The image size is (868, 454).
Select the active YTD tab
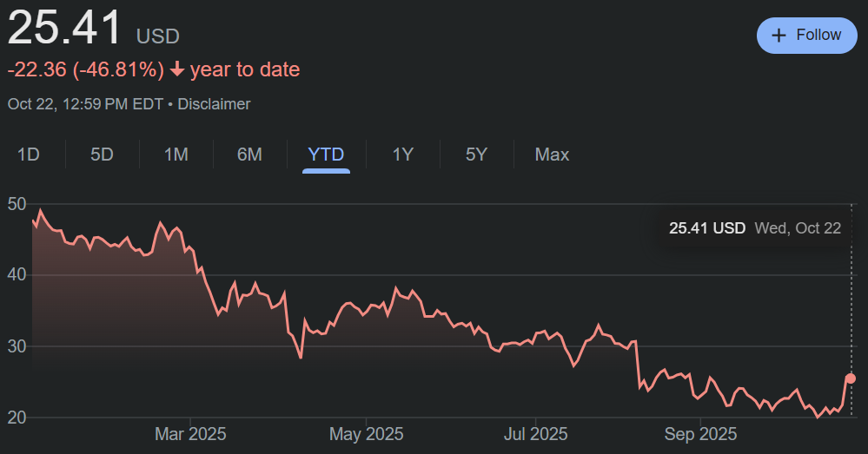click(326, 155)
